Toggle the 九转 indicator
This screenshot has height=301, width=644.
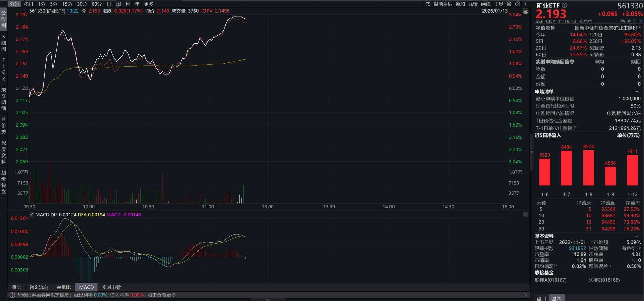point(473,4)
